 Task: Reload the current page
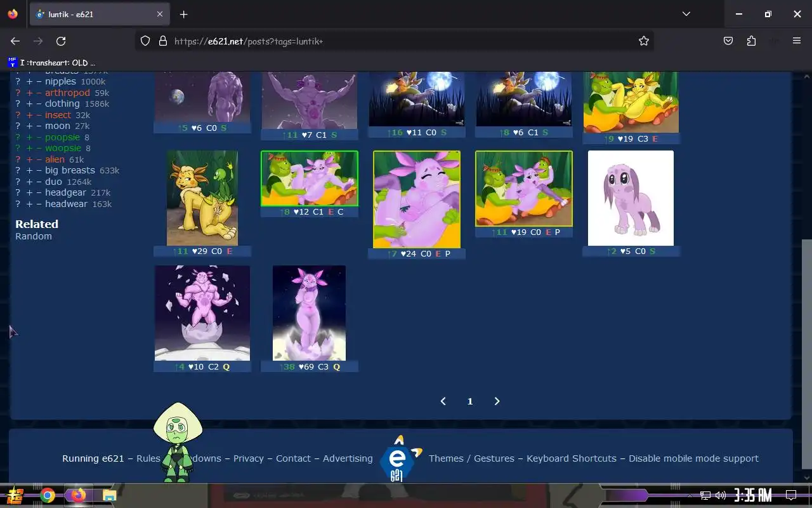(x=61, y=41)
